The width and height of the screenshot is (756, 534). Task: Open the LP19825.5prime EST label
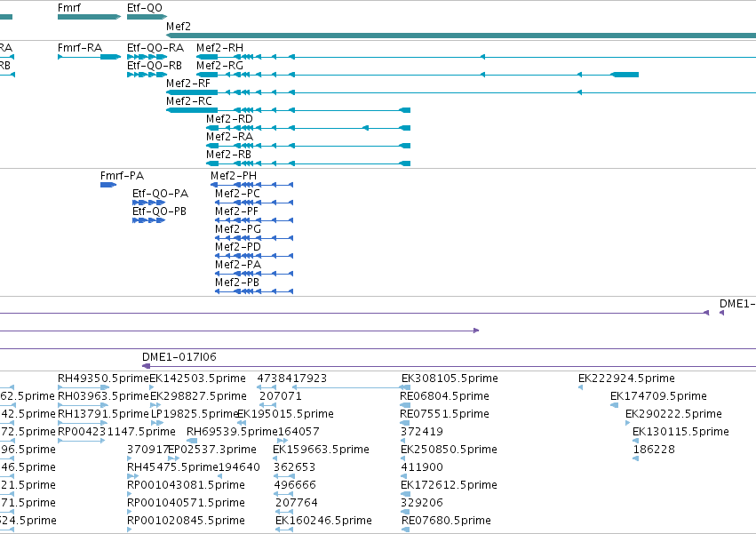point(195,414)
